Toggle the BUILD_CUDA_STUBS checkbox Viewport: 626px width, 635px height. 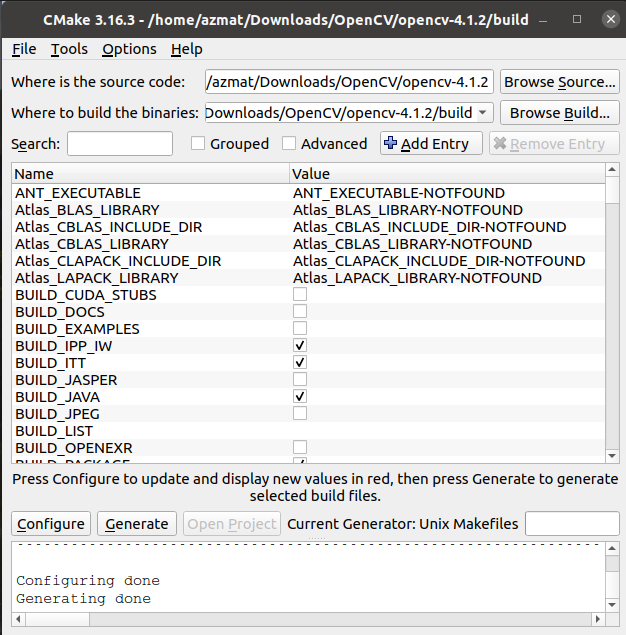(x=300, y=294)
